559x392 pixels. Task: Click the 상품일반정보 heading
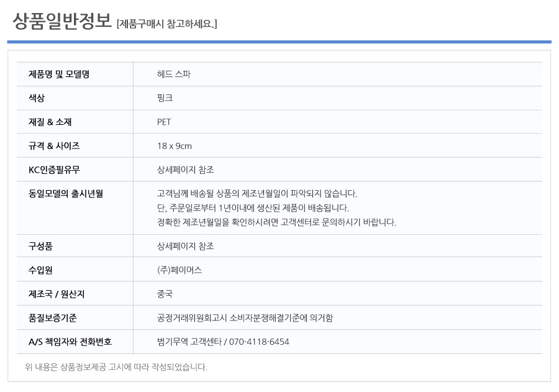pyautogui.click(x=62, y=21)
